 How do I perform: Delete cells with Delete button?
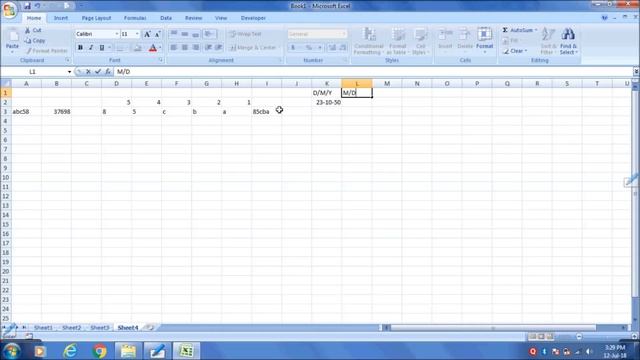pos(464,39)
